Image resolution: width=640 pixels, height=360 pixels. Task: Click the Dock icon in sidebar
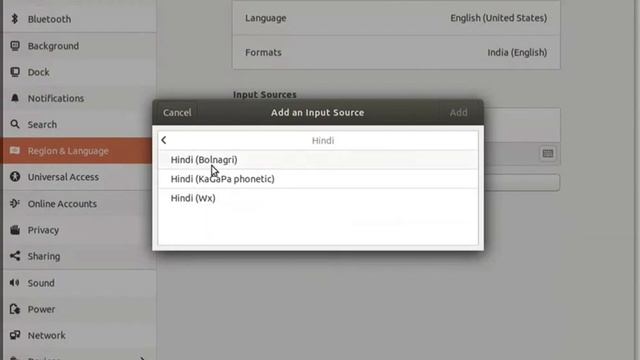15,72
